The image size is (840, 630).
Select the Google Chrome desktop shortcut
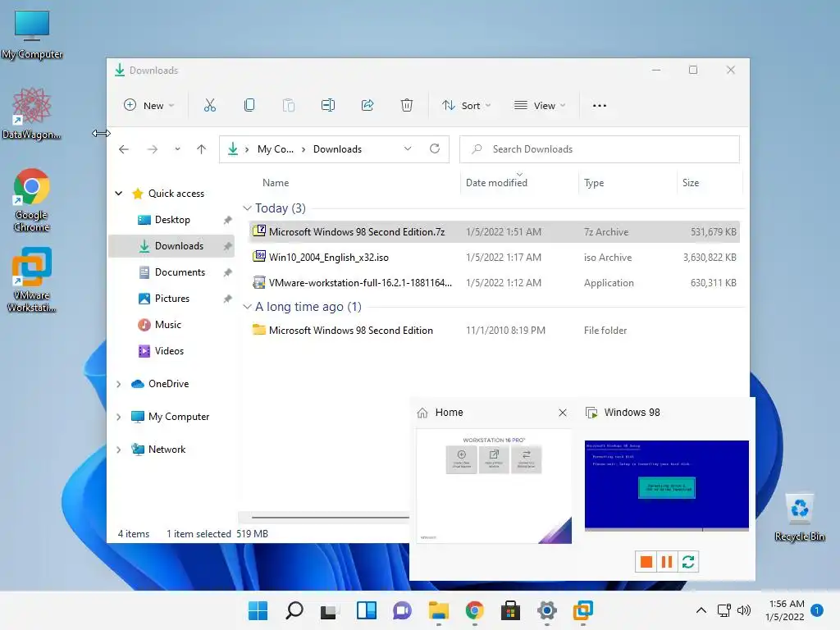32,200
